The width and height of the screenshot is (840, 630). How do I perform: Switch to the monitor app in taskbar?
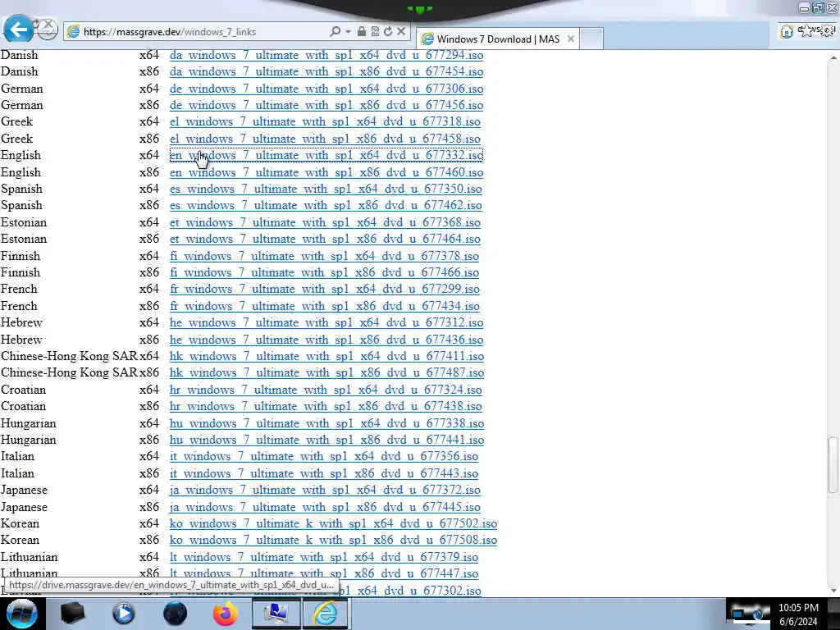[276, 614]
